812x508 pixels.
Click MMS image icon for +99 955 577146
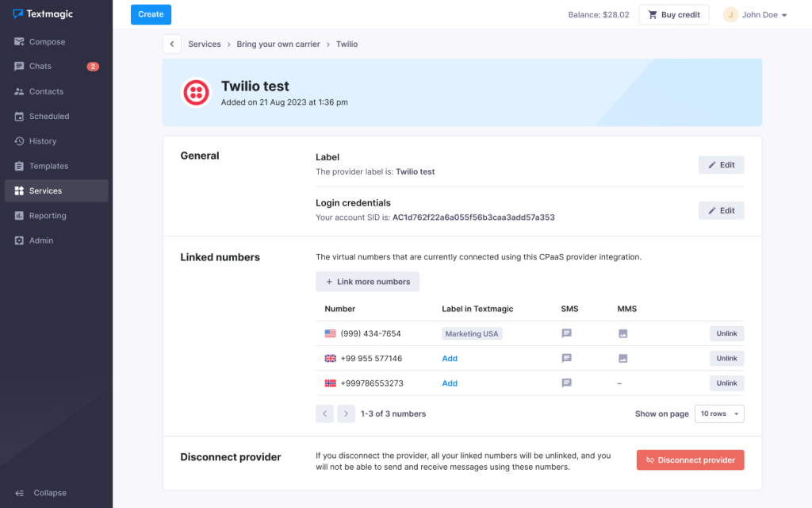coord(623,359)
